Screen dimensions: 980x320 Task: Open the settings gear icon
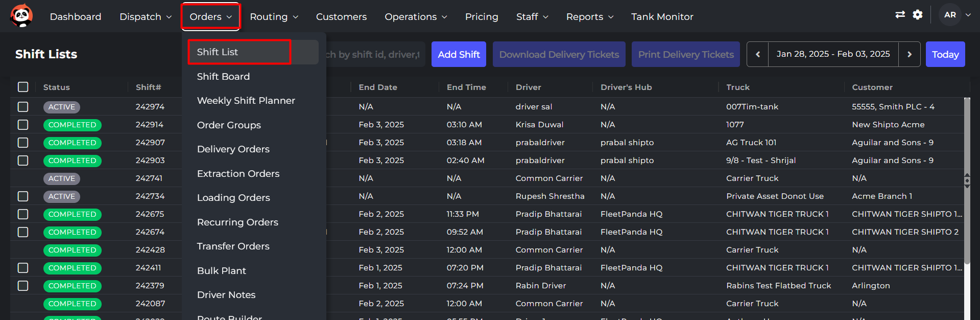pos(918,15)
